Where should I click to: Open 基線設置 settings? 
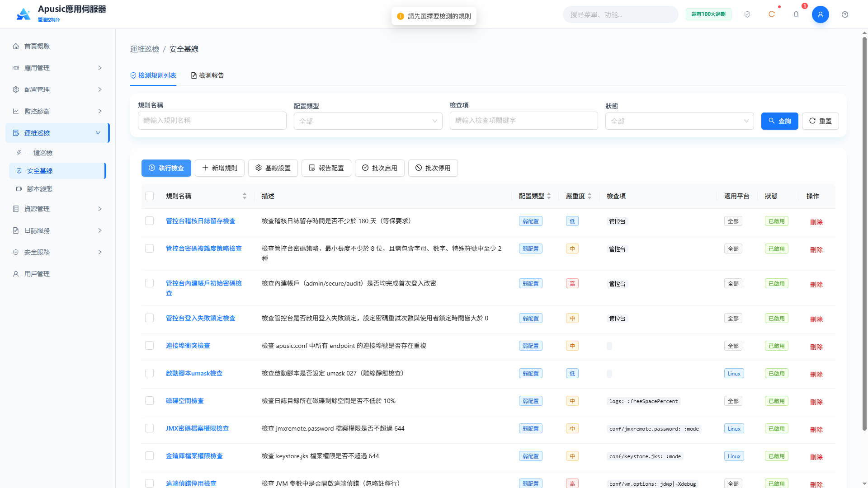point(273,168)
